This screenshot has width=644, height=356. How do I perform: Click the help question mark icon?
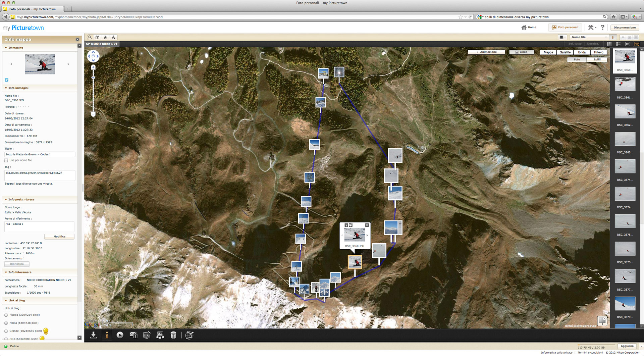(602, 28)
